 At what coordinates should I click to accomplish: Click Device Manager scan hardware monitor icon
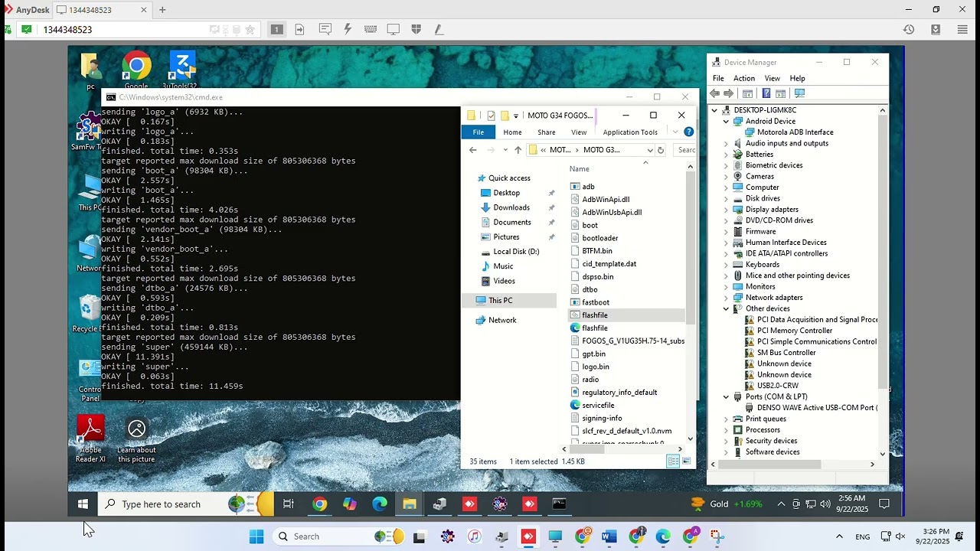pyautogui.click(x=799, y=93)
